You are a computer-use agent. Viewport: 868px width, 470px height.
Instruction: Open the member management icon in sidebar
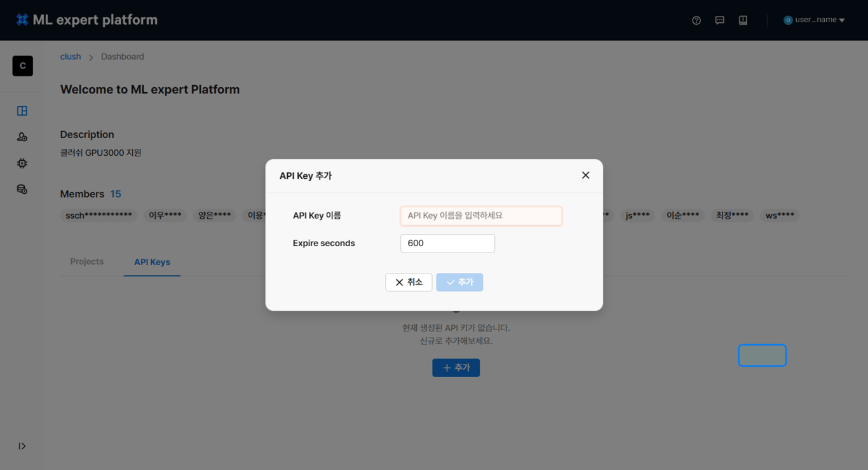(22, 137)
